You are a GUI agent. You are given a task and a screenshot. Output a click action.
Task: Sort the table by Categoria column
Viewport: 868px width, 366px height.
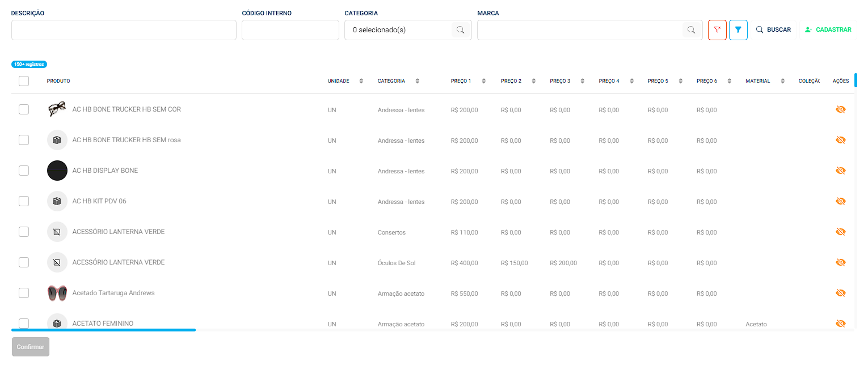[417, 81]
